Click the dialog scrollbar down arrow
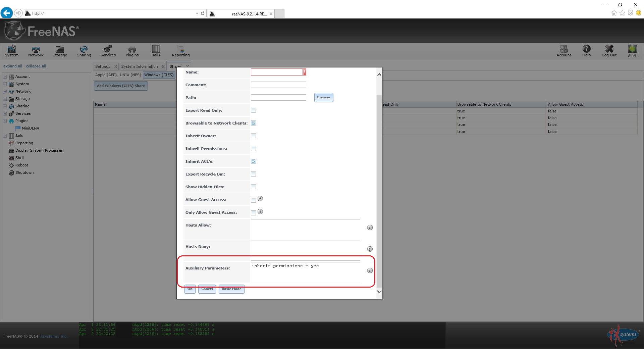 379,292
